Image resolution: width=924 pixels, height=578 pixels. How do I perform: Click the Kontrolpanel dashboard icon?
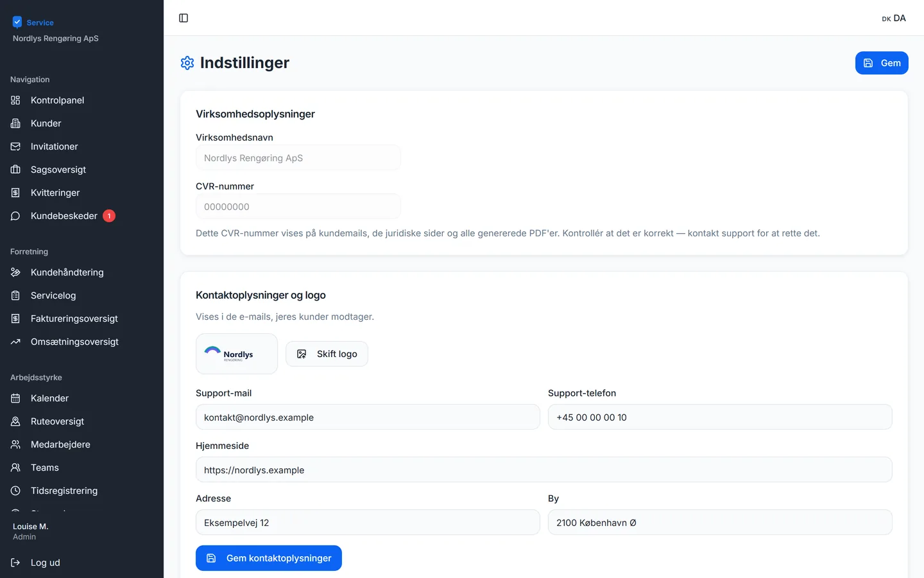pyautogui.click(x=15, y=100)
